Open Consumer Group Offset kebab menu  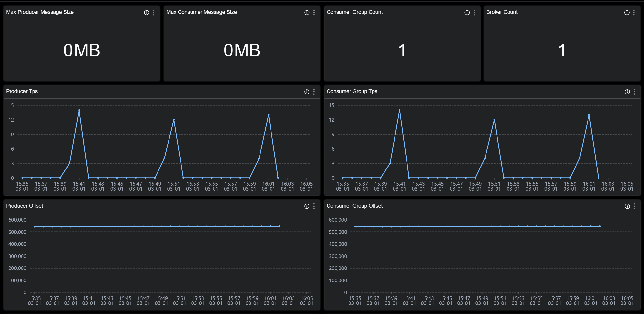(x=634, y=206)
